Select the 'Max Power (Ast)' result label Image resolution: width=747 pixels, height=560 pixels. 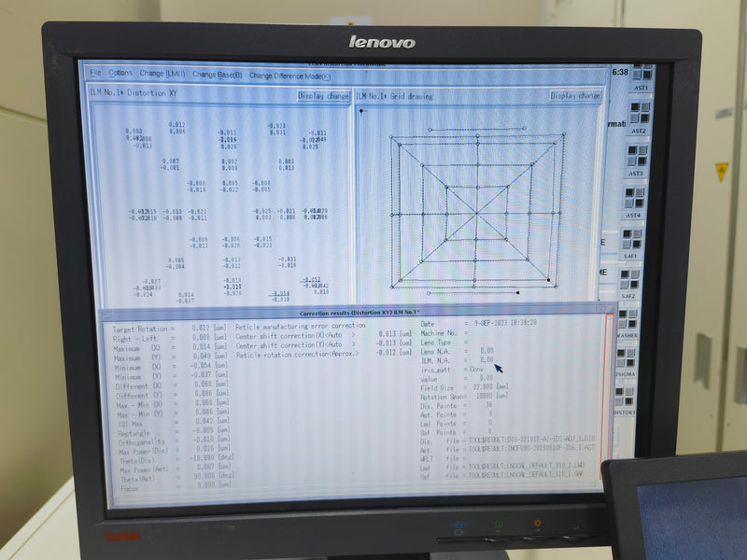tap(145, 470)
